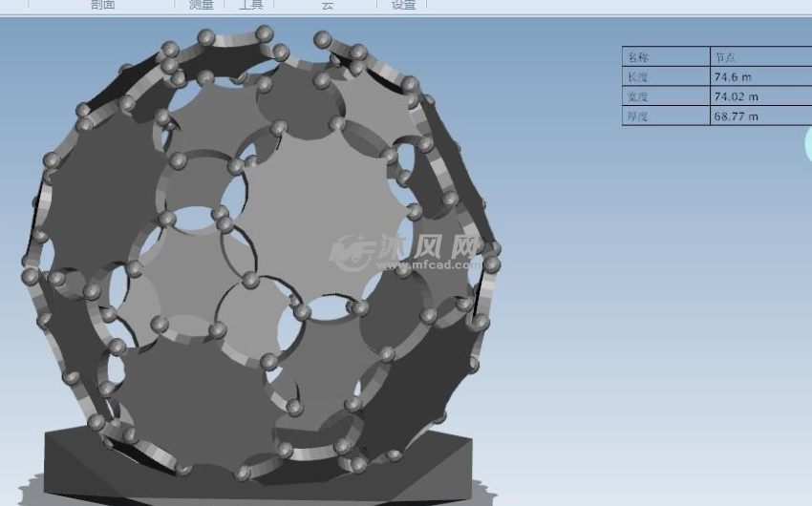Viewport: 812px width, 506px height.
Task: Open the 设置 settings group
Action: point(404,5)
